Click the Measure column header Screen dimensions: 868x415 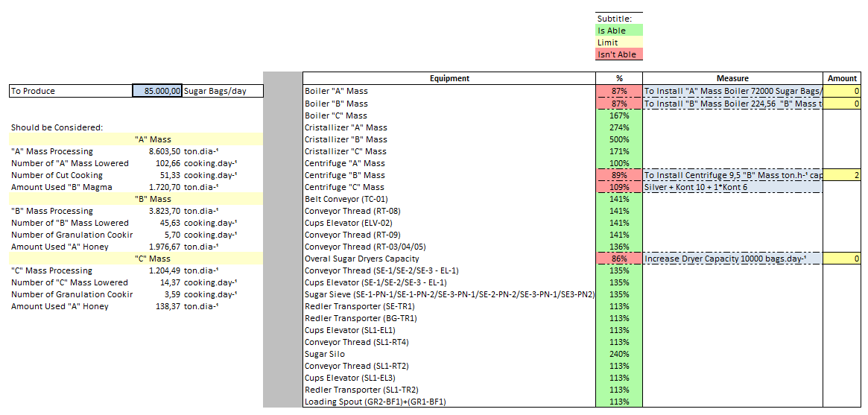(x=732, y=78)
